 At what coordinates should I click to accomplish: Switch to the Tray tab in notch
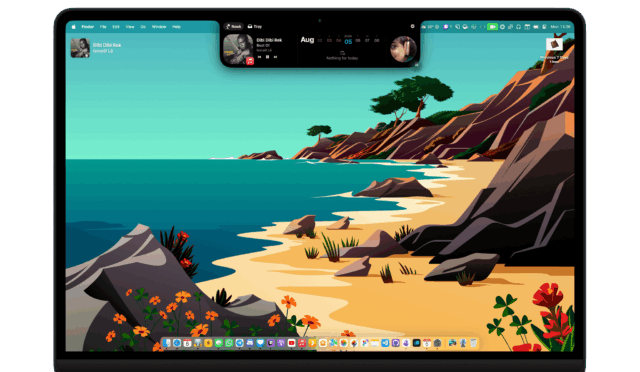click(255, 27)
